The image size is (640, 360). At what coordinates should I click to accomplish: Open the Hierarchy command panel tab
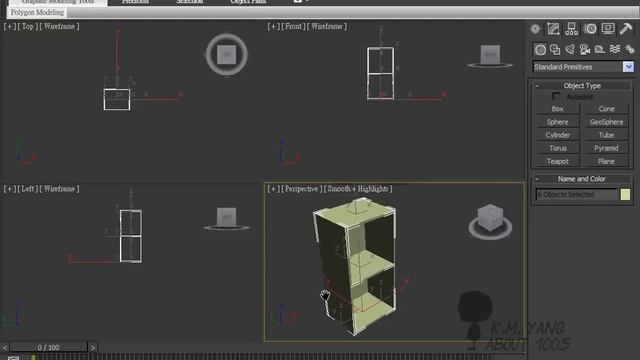[x=571, y=29]
